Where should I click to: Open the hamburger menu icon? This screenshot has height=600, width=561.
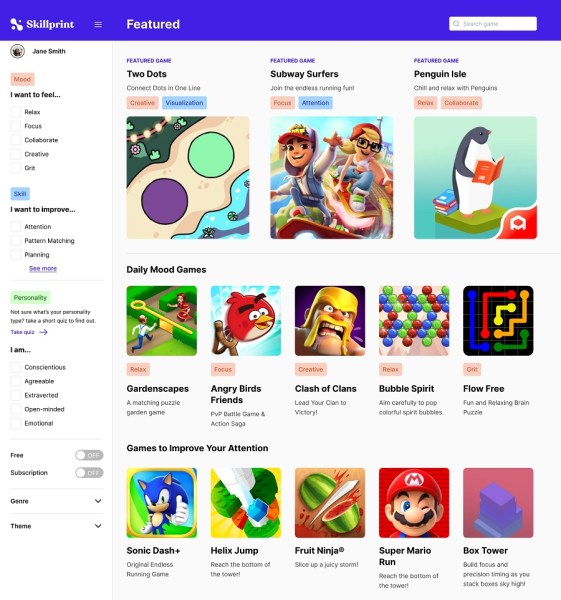pyautogui.click(x=98, y=24)
